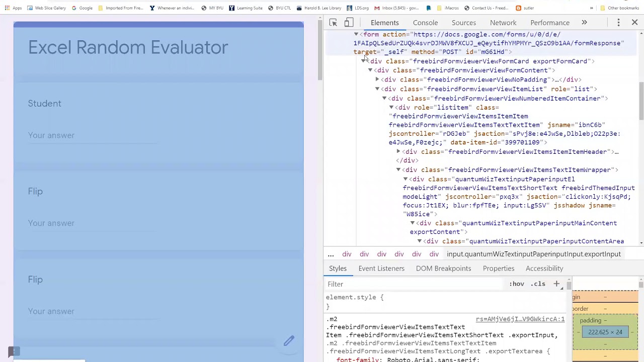Click the edit pencil icon on form
644x362 pixels.
(x=288, y=341)
